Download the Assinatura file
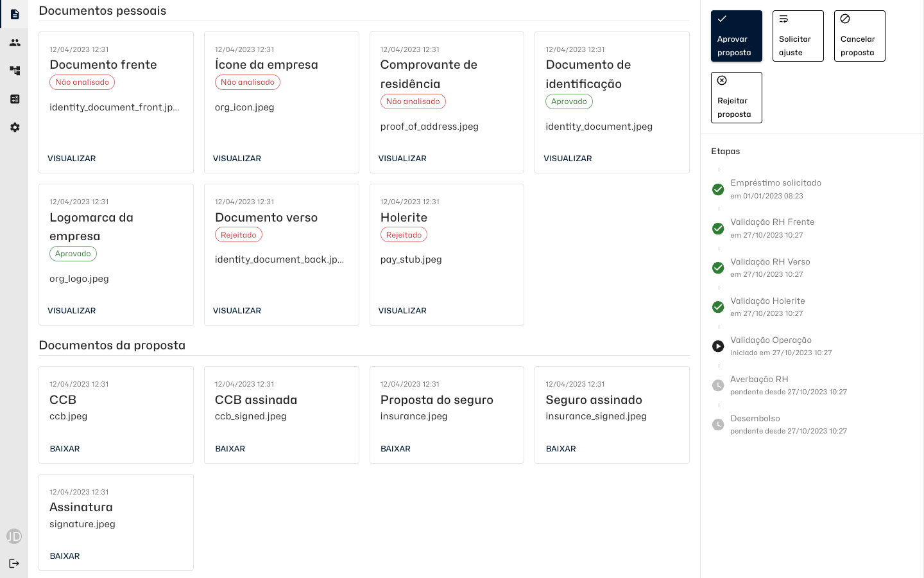 point(65,556)
